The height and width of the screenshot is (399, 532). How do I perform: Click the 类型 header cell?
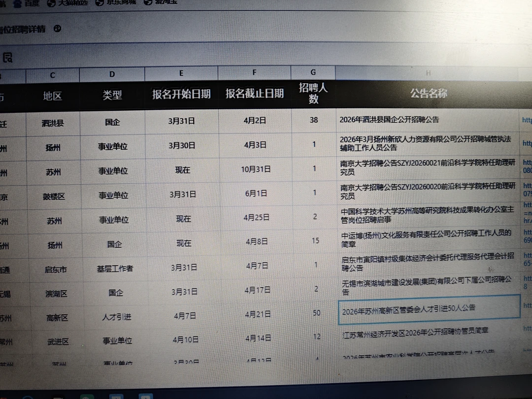pos(112,96)
